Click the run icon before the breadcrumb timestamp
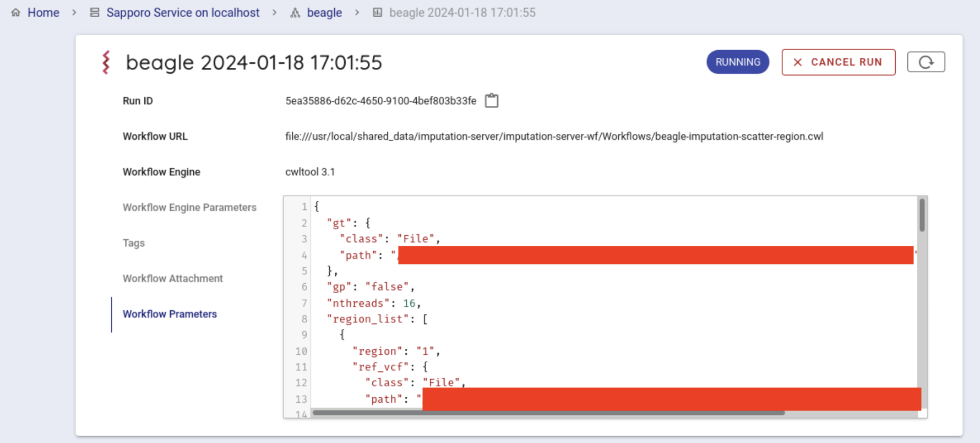980x443 pixels. tap(377, 12)
